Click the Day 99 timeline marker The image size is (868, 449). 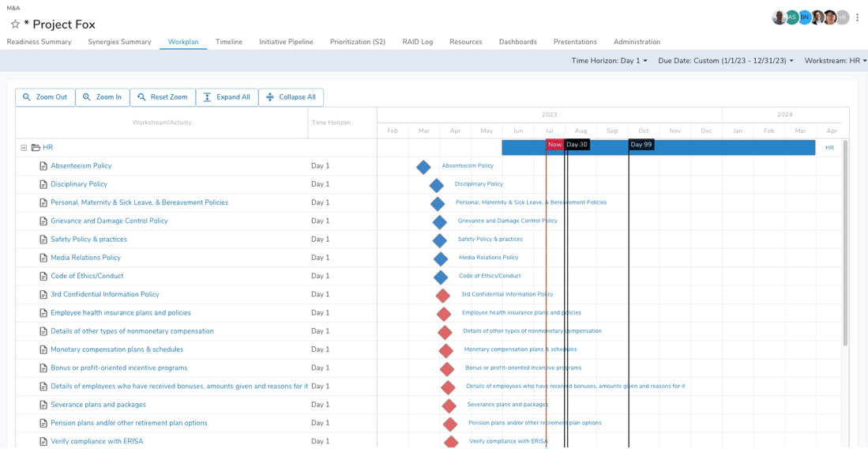[641, 145]
